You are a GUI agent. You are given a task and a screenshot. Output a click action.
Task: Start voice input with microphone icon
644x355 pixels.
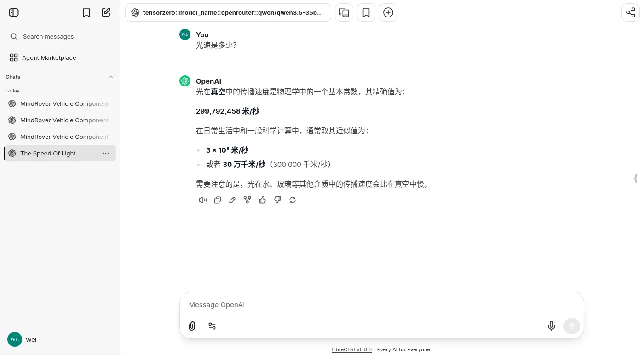click(x=551, y=326)
